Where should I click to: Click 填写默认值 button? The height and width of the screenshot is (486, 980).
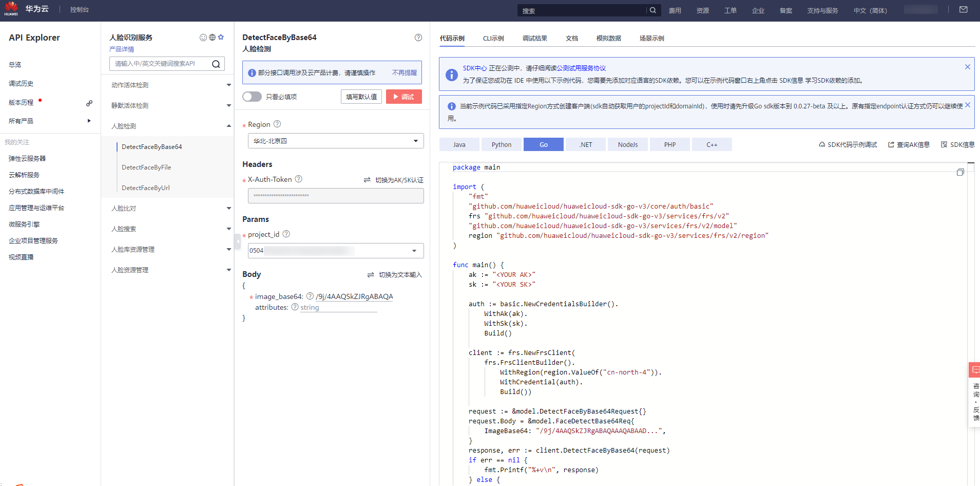tap(361, 97)
